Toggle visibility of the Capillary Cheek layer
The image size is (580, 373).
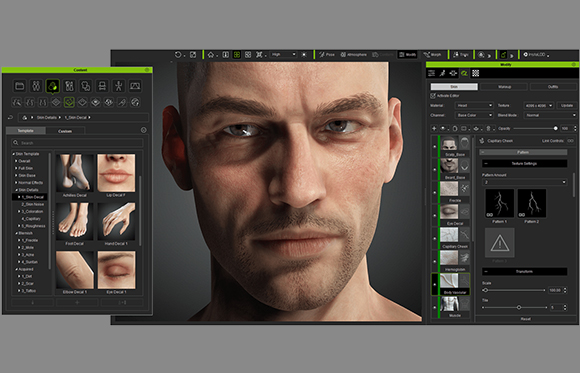[x=435, y=238]
